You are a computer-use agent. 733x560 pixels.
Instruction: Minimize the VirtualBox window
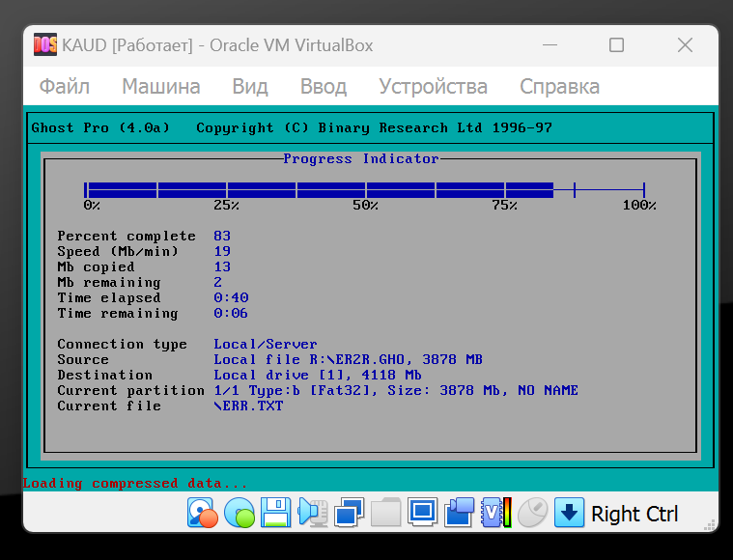point(550,45)
